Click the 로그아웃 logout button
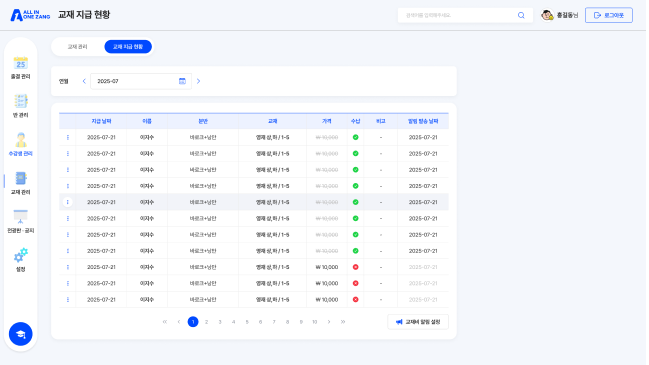This screenshot has width=649, height=365. tap(608, 15)
